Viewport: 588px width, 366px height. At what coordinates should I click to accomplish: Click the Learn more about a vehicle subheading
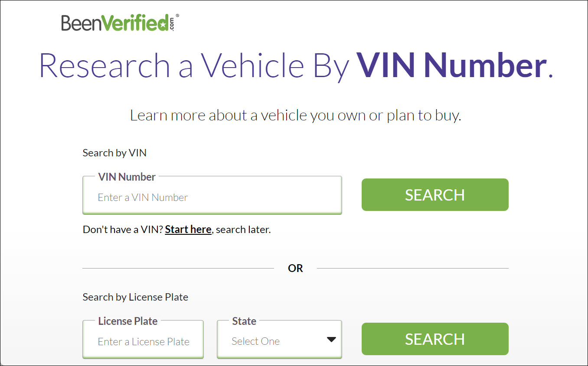click(x=295, y=116)
